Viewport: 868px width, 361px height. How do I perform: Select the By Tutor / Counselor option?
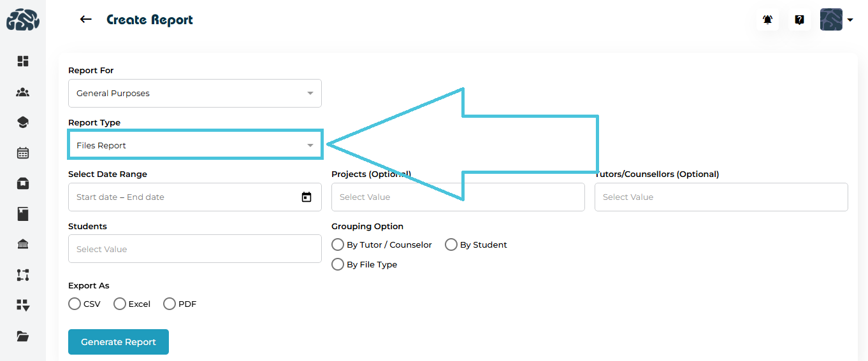[x=338, y=244]
